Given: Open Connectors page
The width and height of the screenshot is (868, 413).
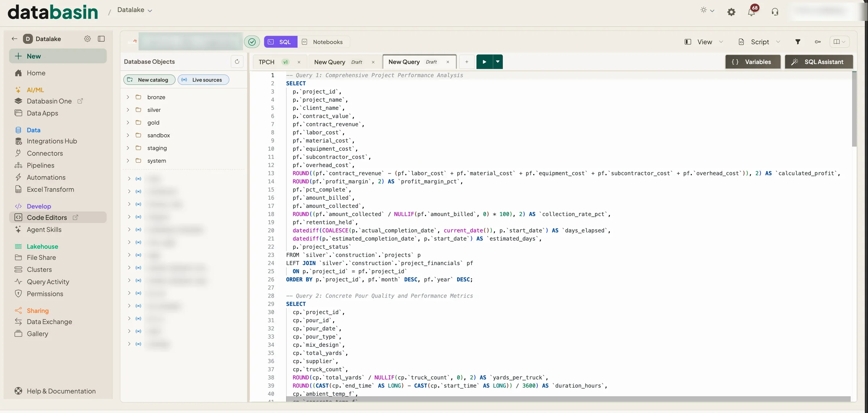Looking at the screenshot, I should pyautogui.click(x=44, y=153).
